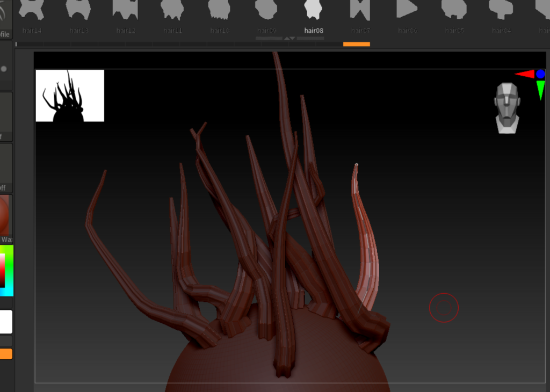This screenshot has height=392, width=550.
Task: Click the down arrow of the shelf divider handle
Action: [x=293, y=38]
